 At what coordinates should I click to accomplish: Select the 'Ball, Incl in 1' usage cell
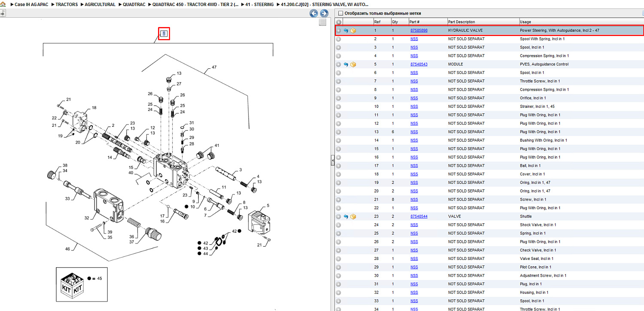point(530,166)
